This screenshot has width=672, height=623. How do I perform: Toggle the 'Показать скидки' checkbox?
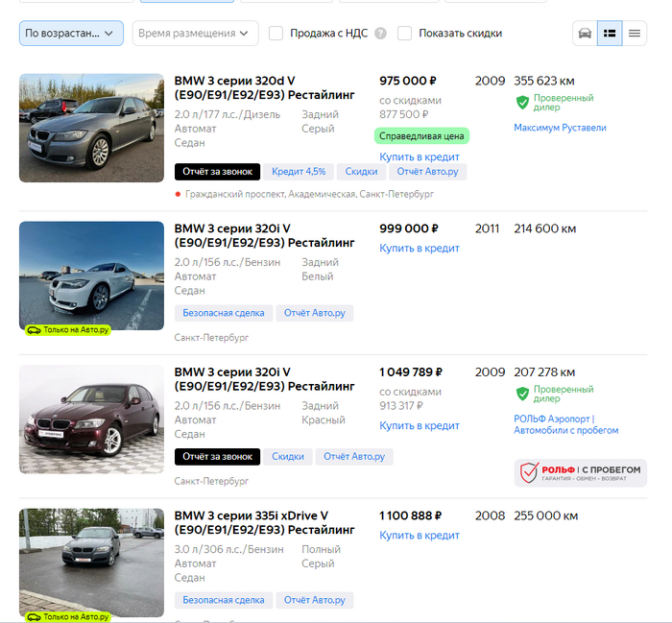tap(405, 34)
